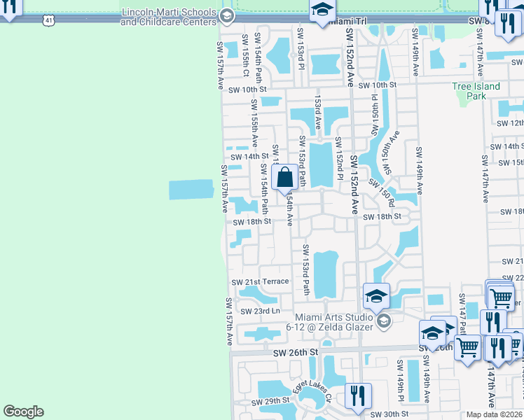Select the SW 18th St label east of SW 152nd Ave
Image resolution: width=524 pixels, height=420 pixels.
tap(382, 217)
